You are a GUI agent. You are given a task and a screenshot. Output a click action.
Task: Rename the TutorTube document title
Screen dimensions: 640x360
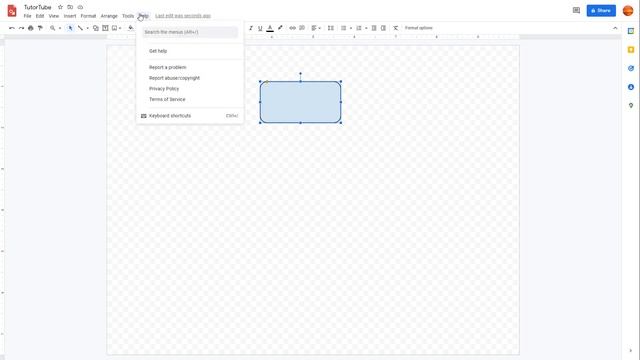click(x=38, y=7)
